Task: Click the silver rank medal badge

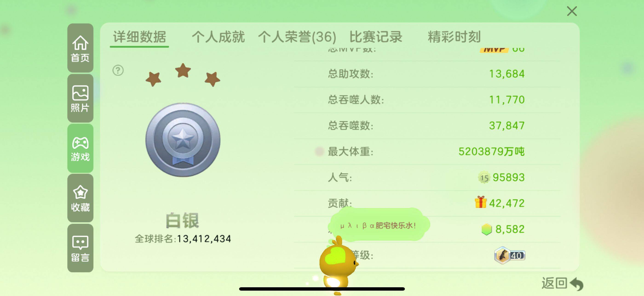Action: (x=183, y=140)
